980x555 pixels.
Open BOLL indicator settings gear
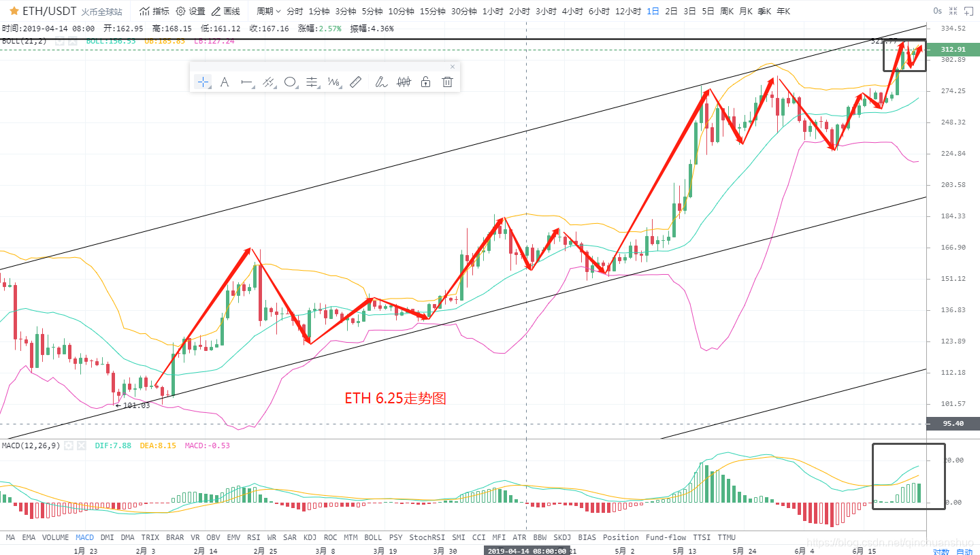pyautogui.click(x=60, y=41)
